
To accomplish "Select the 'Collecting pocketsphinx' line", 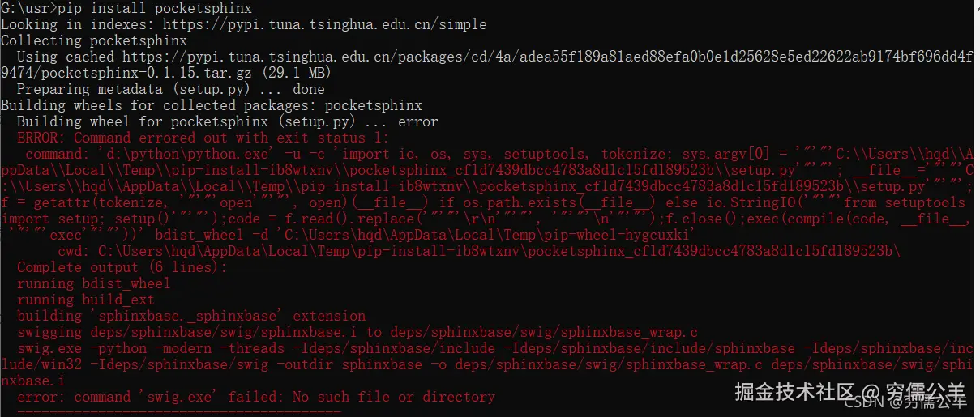I will tap(93, 40).
